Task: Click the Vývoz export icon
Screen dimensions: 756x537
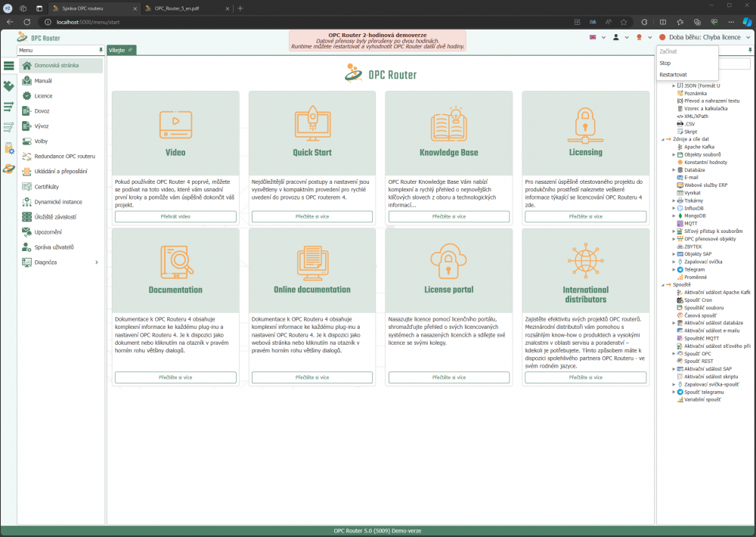Action: (x=27, y=126)
